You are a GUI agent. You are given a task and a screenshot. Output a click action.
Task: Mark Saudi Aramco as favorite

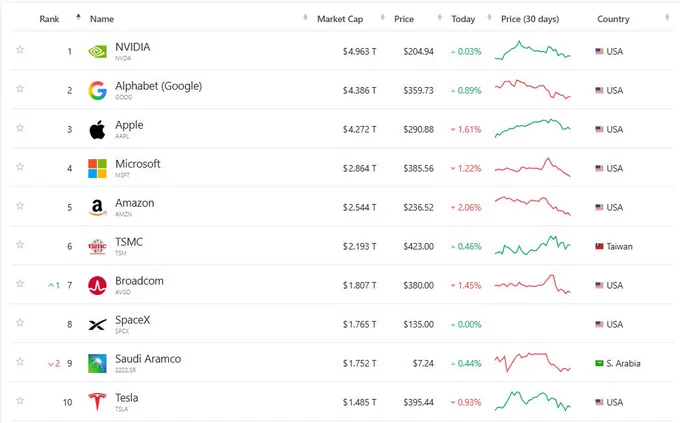click(20, 361)
